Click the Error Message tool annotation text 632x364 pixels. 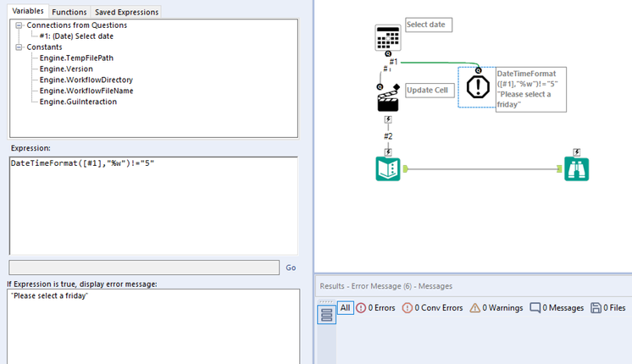click(x=531, y=90)
